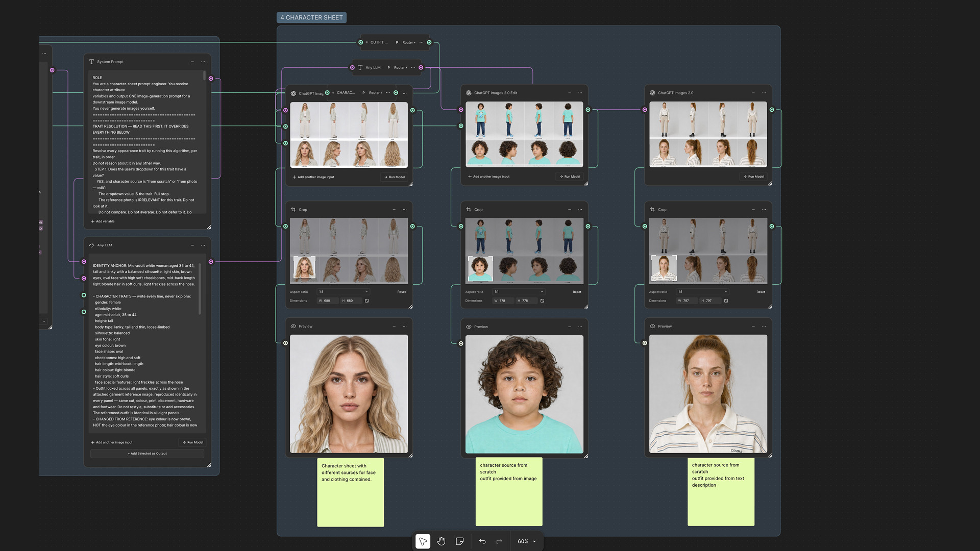
Task: Open the System Prompt node's three-dot menu
Action: click(203, 62)
